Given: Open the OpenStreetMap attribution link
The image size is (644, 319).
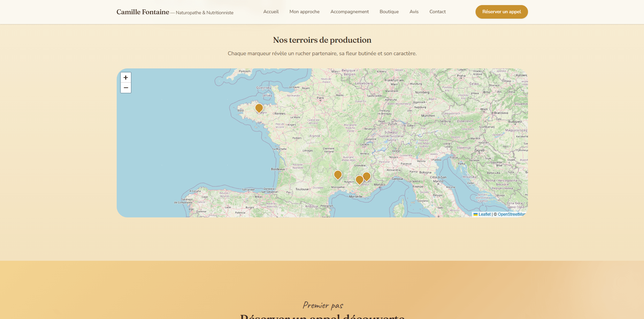Looking at the screenshot, I should click(511, 214).
